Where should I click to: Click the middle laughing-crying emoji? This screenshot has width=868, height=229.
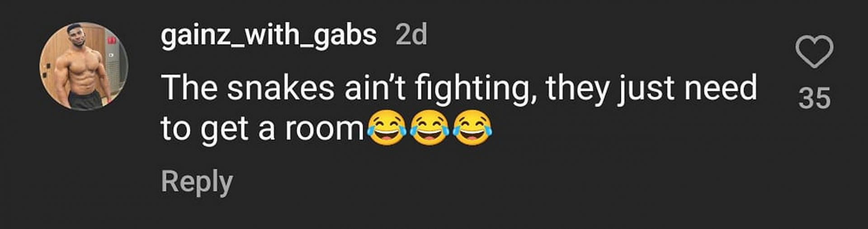click(x=429, y=128)
